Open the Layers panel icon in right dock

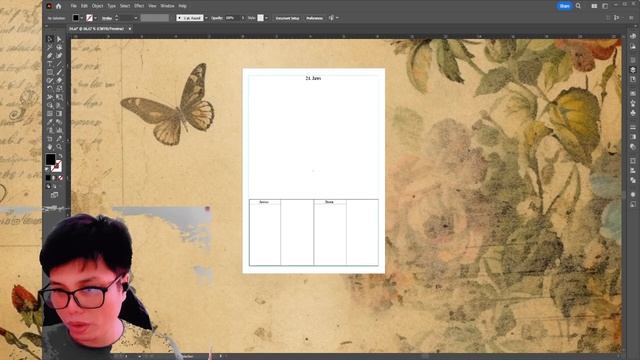pos(633,70)
